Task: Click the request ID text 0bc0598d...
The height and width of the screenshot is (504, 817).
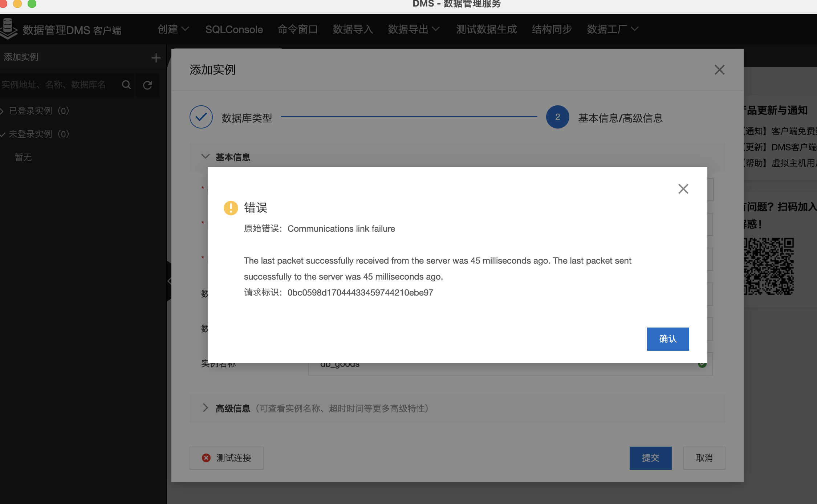Action: pyautogui.click(x=360, y=293)
